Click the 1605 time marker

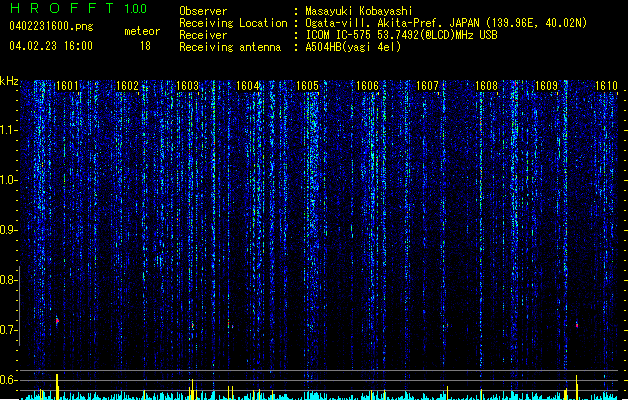coord(307,86)
